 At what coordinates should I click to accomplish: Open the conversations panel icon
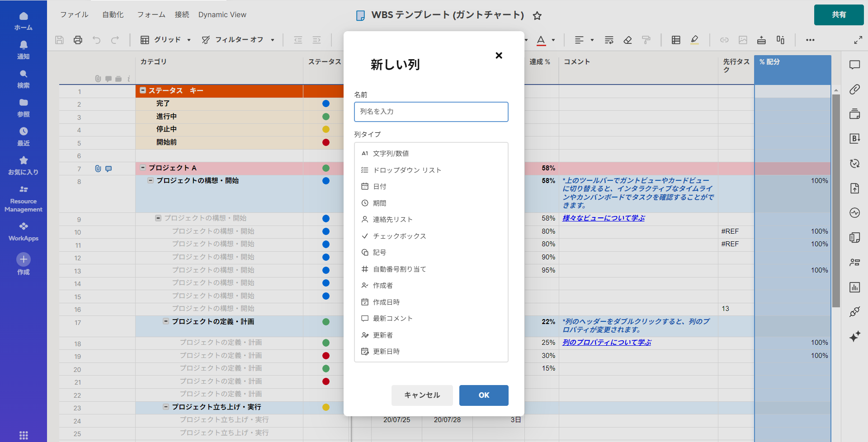[854, 65]
